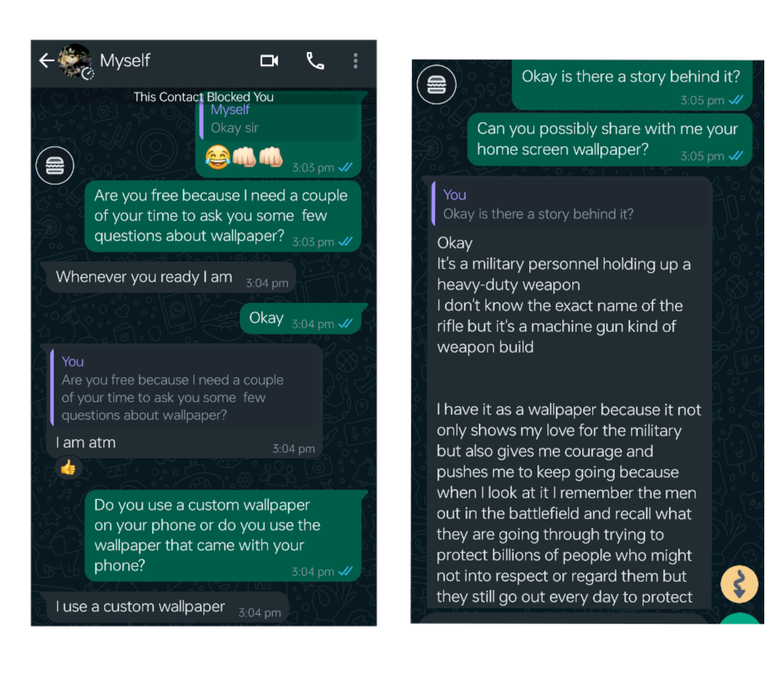784x677 pixels.
Task: Open contact info via the name Myself
Action: click(125, 61)
